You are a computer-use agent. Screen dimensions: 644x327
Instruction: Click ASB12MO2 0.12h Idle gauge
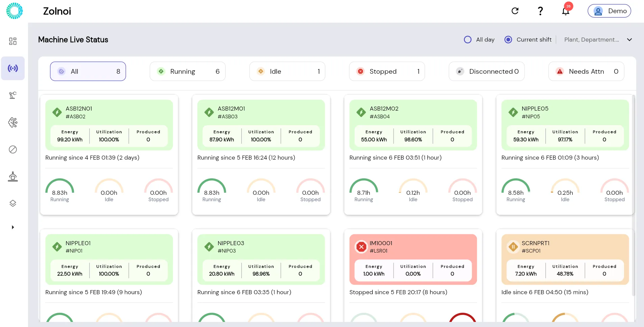tap(413, 190)
